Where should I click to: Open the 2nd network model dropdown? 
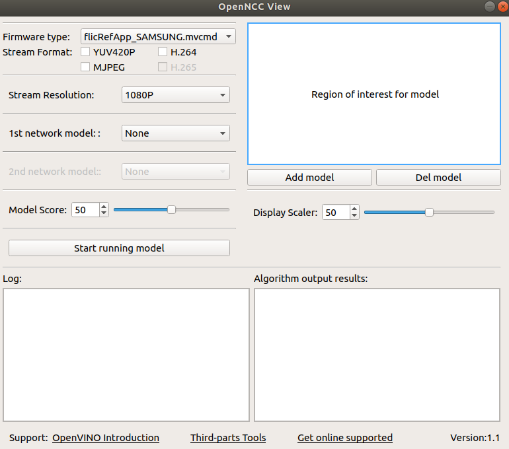175,172
